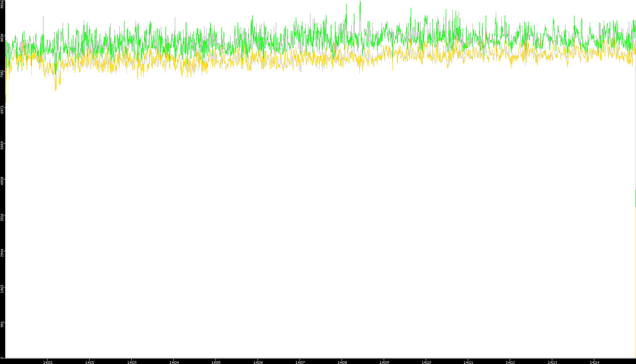Viewport: 636px width, 364px height.
Task: Click the 14:10 time axis label
Action: tap(426, 362)
